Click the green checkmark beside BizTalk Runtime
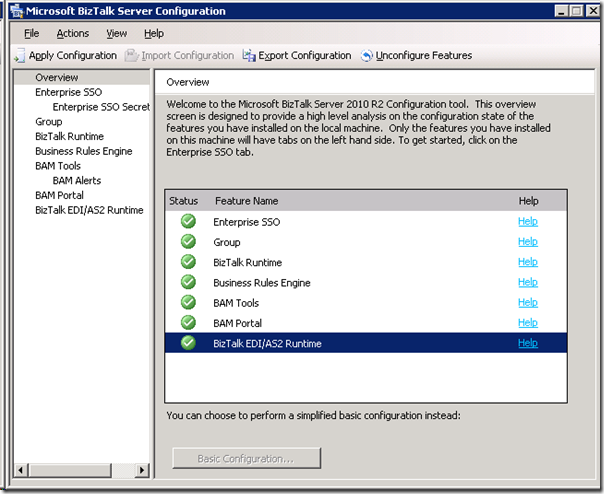This screenshot has width=604, height=494. [188, 262]
